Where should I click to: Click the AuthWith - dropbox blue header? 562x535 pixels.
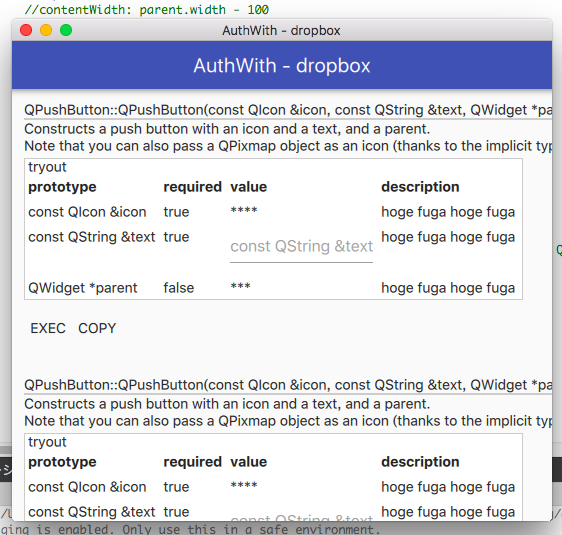pos(282,65)
